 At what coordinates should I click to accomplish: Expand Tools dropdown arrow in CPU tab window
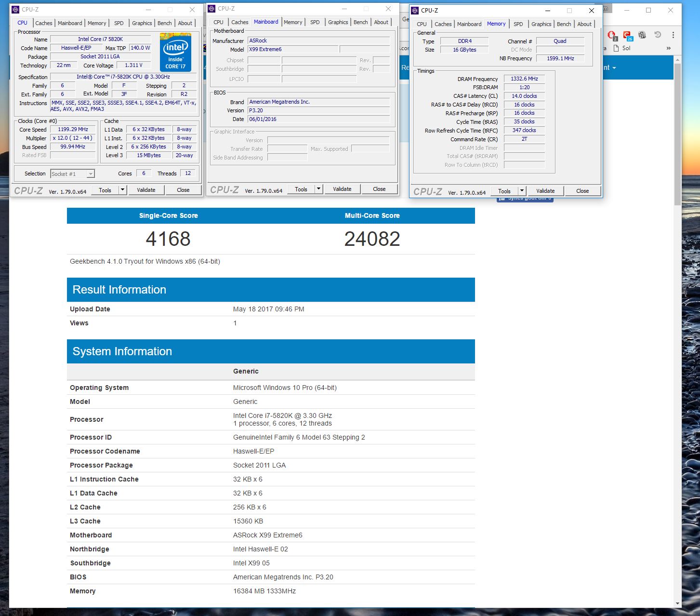(122, 190)
